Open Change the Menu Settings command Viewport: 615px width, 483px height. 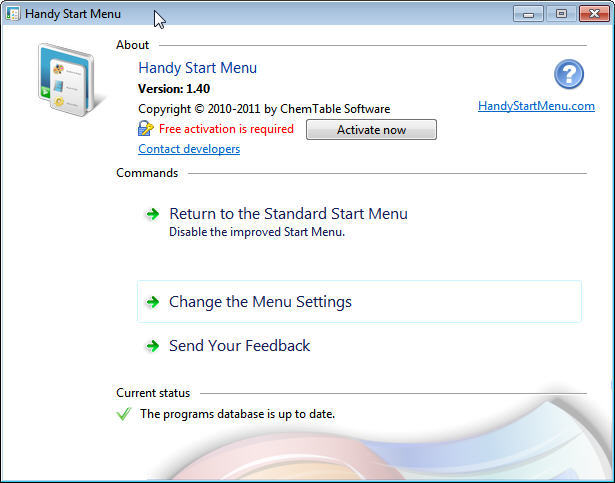click(359, 302)
